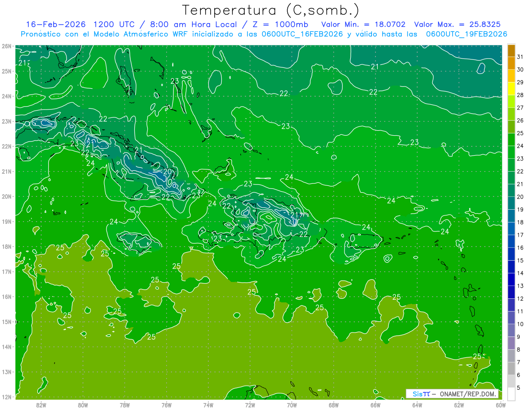
Task: Pick the orange color scale segment between 30 and 31
Action: pos(511,63)
